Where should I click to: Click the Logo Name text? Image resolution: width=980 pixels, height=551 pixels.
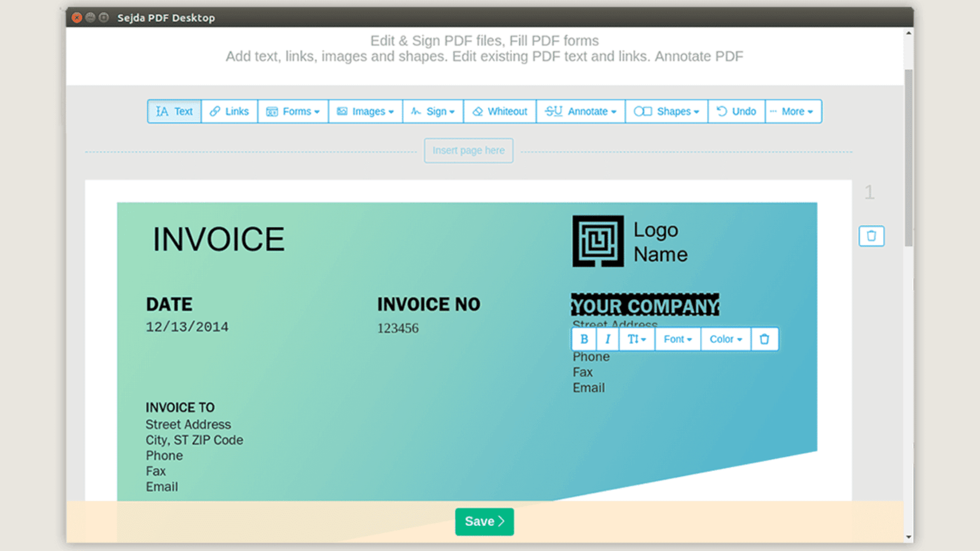pyautogui.click(x=660, y=242)
